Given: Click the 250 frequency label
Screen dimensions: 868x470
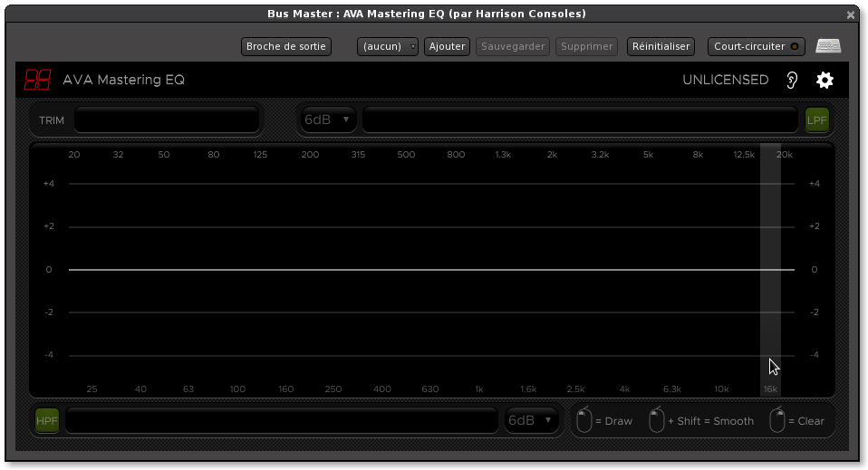Looking at the screenshot, I should [333, 389].
